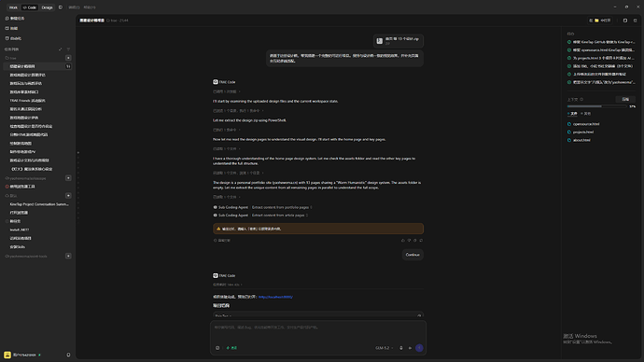Open Sub Coding Agent portfolio pages row
The image size is (644, 362).
click(x=262, y=207)
